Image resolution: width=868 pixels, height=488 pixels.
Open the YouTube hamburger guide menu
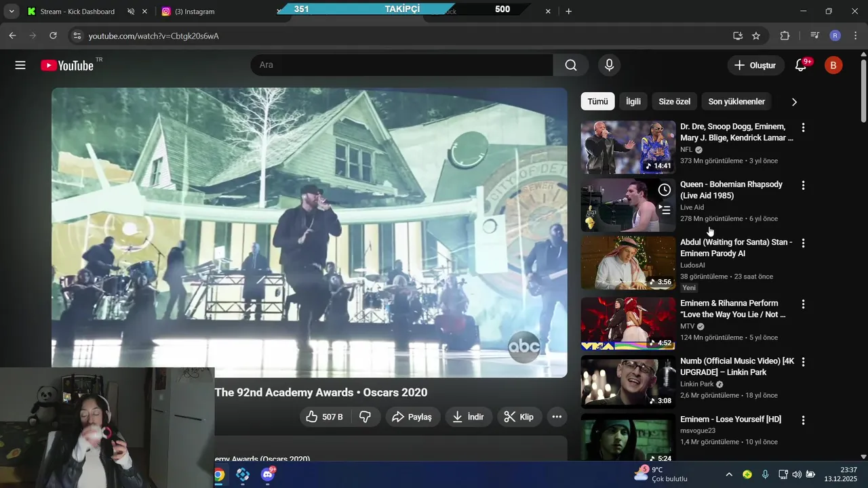click(20, 65)
